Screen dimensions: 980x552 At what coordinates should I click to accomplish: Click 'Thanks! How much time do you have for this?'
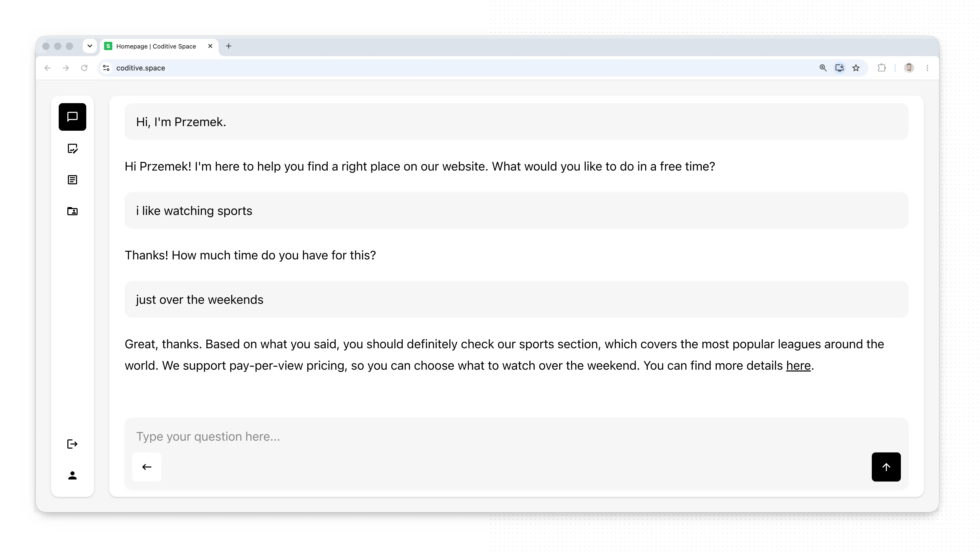tap(250, 255)
